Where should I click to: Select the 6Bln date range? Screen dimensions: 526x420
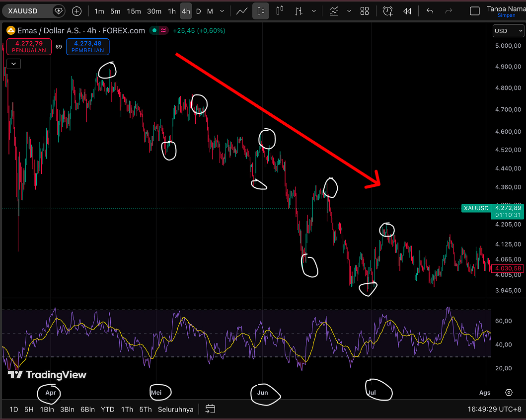(87, 409)
